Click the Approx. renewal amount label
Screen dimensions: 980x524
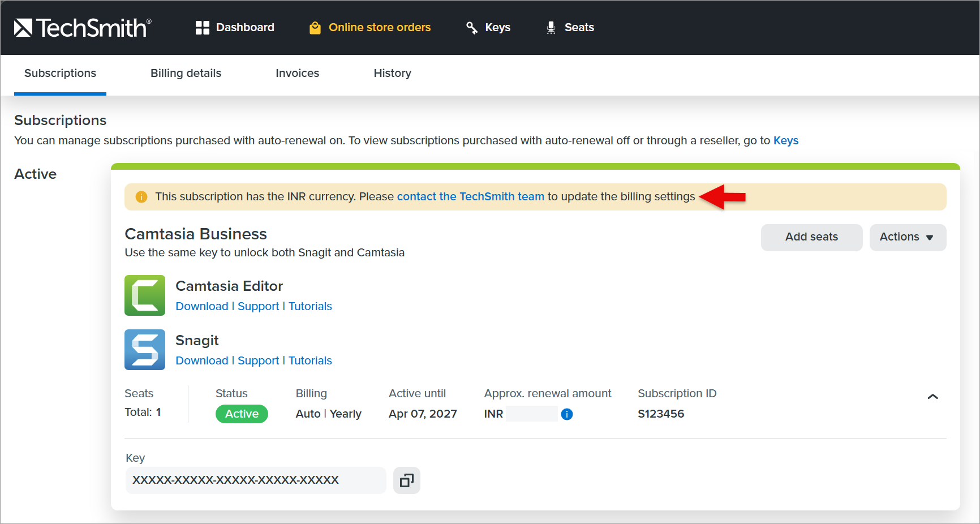548,393
